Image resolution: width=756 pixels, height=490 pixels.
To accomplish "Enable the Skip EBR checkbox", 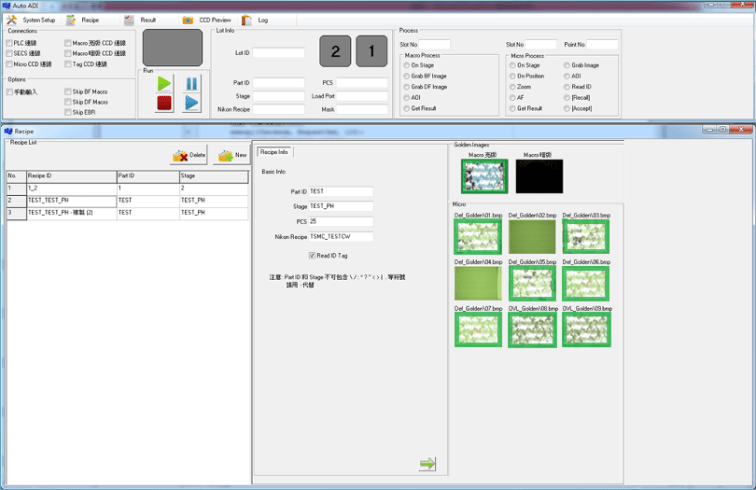I will 67,112.
